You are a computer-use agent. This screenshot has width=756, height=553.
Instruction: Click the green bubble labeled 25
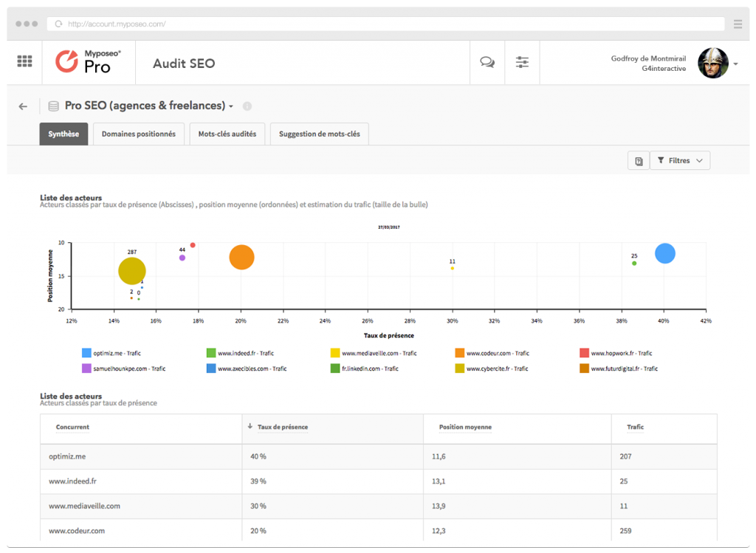pyautogui.click(x=634, y=264)
